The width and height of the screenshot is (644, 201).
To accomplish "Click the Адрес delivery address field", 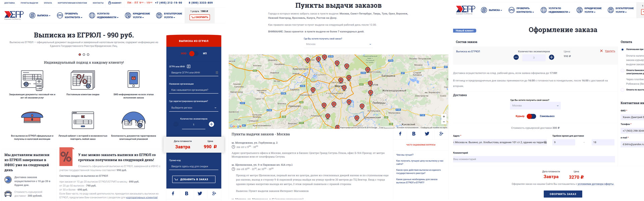I will [500, 142].
